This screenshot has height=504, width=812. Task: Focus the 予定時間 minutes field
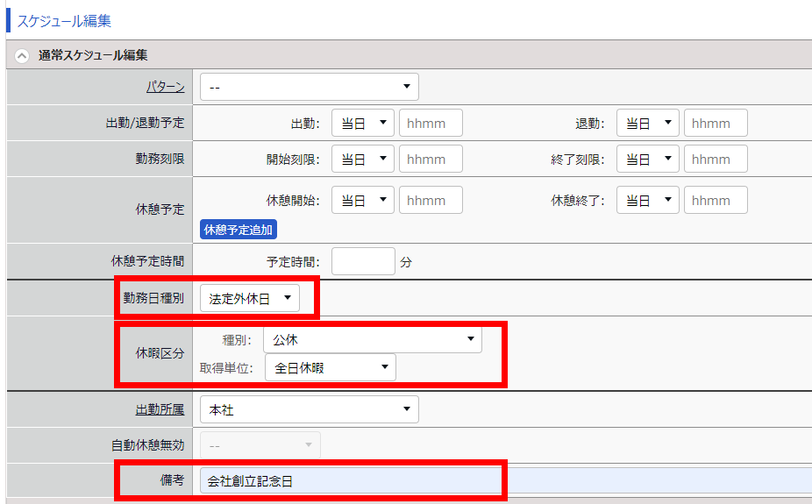pyautogui.click(x=363, y=261)
